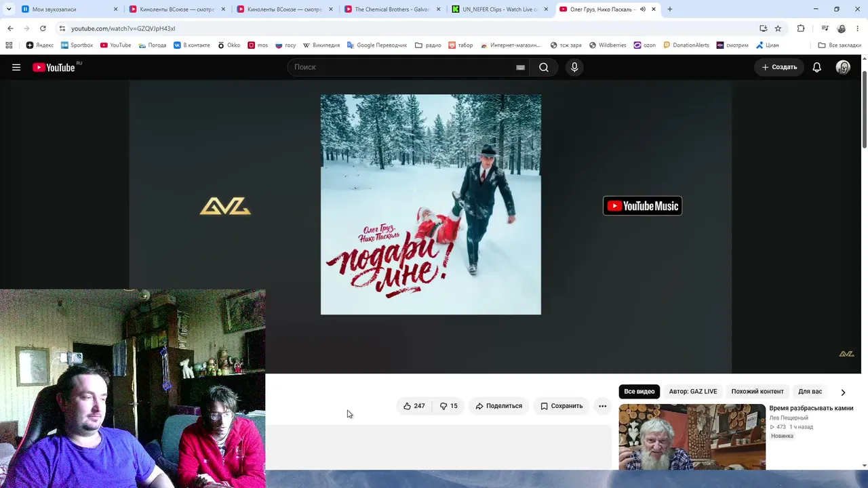Image resolution: width=868 pixels, height=488 pixels.
Task: Open the Chrome profile avatar
Action: coord(842,28)
